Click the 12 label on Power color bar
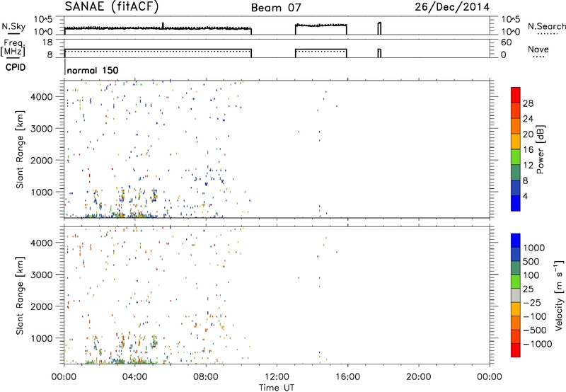This screenshot has height=392, width=566. pyautogui.click(x=528, y=166)
